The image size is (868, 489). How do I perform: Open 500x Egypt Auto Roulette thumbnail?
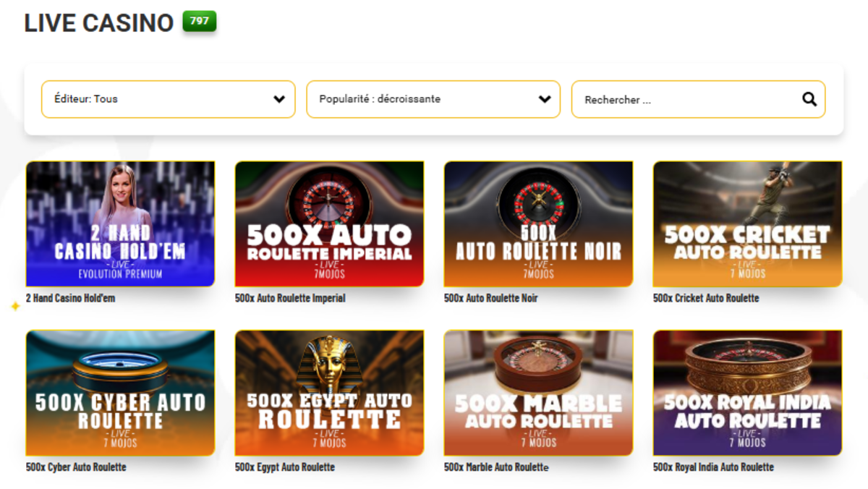pyautogui.click(x=329, y=393)
